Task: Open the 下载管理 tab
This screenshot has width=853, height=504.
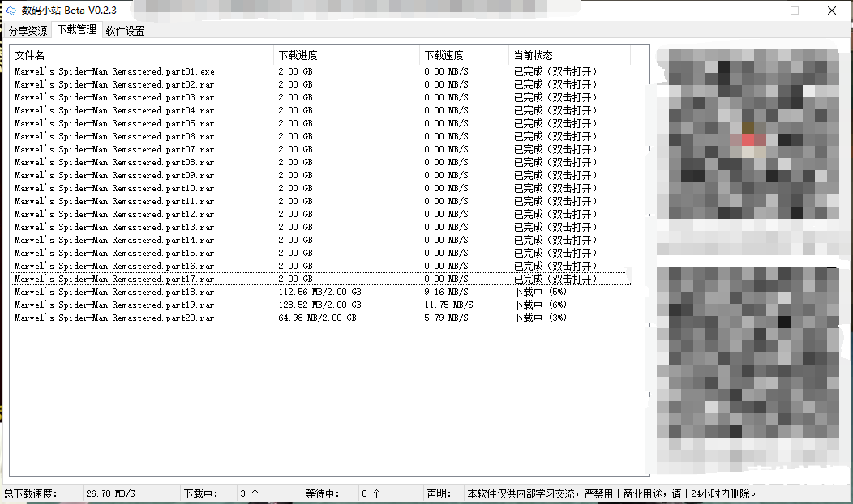Action: coord(77,29)
